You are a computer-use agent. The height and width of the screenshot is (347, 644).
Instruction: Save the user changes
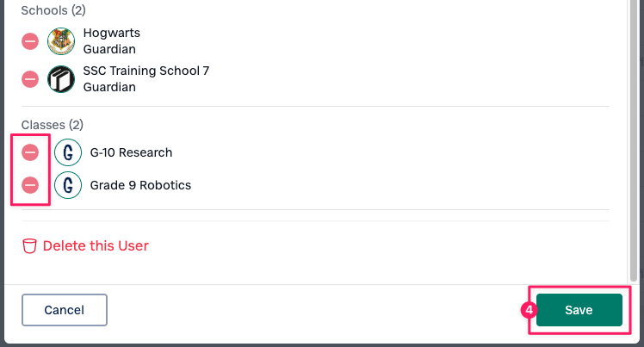(x=579, y=310)
